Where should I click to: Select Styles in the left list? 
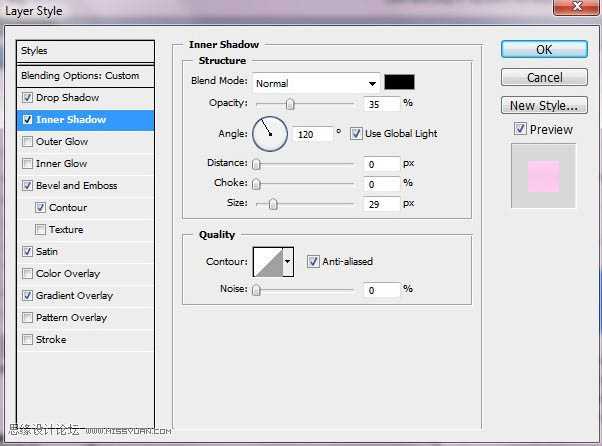(86, 51)
